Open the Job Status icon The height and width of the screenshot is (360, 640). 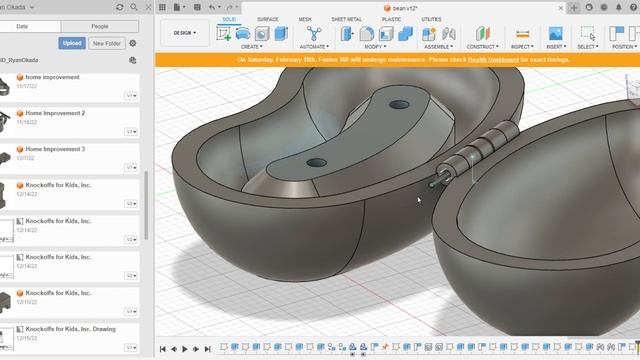pyautogui.click(x=604, y=7)
